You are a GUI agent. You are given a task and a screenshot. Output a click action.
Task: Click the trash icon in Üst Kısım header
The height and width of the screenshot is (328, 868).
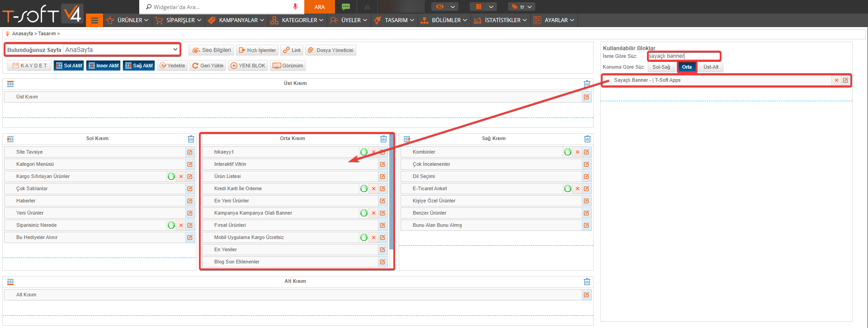point(587,84)
